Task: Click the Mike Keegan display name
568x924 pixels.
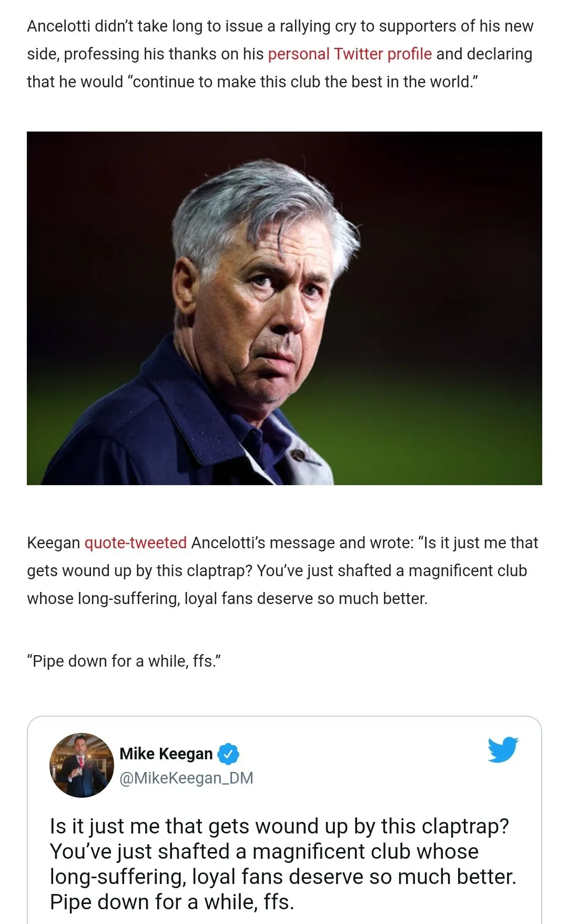Action: pyautogui.click(x=166, y=754)
